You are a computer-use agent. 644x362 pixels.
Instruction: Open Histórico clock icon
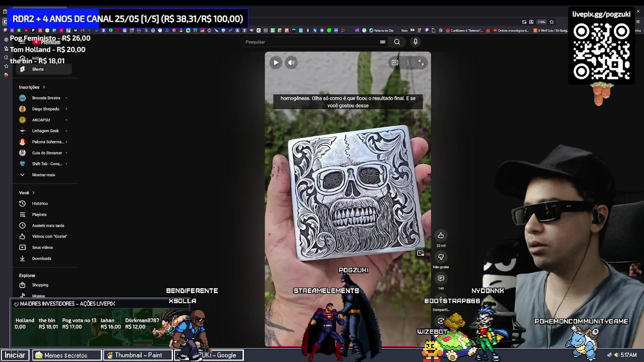point(22,204)
